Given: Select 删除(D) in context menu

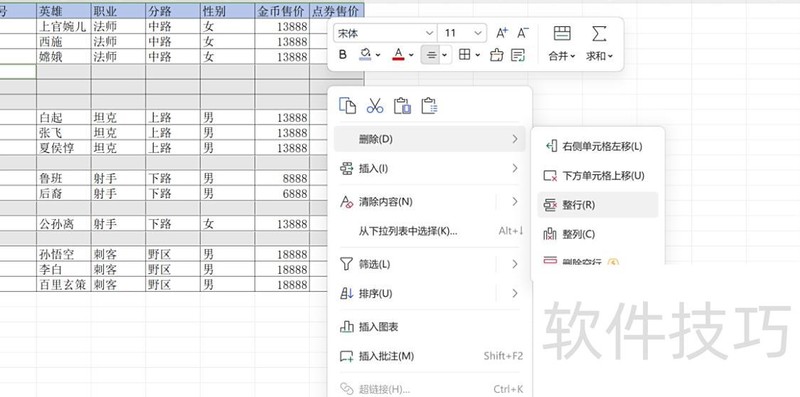Looking at the screenshot, I should pos(430,139).
